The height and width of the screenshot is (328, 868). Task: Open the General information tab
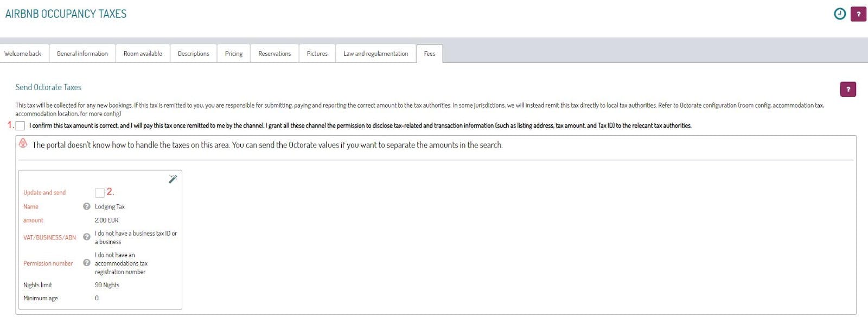[82, 54]
